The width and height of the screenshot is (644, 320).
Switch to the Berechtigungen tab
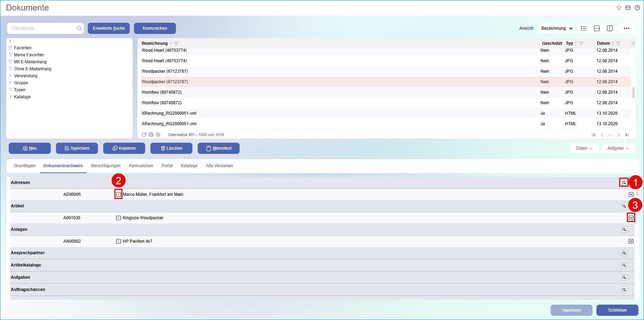tap(106, 166)
